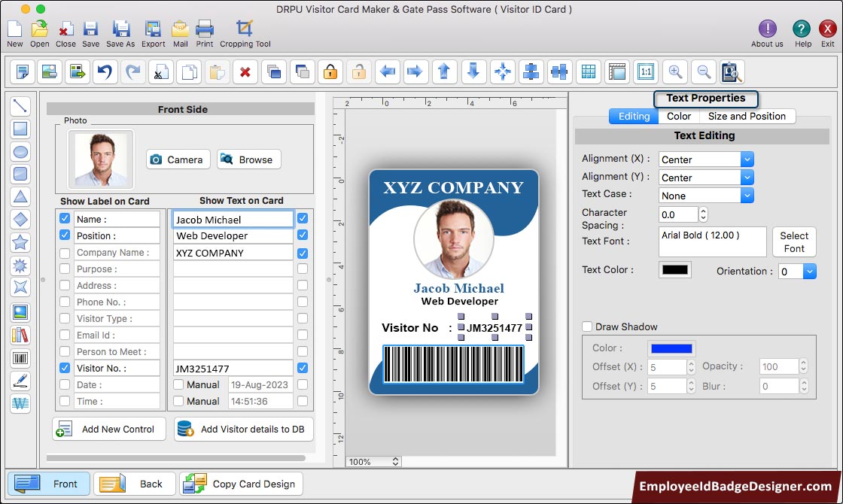Click the Browse photo button
Image resolution: width=843 pixels, height=504 pixels.
(x=249, y=159)
